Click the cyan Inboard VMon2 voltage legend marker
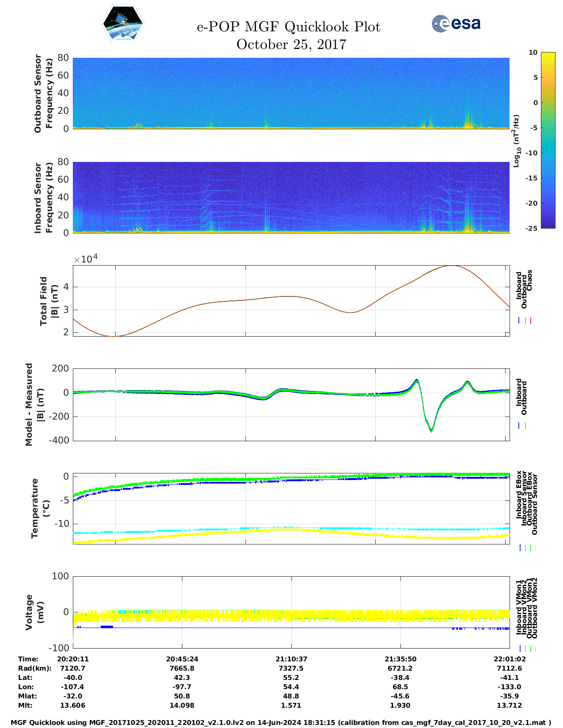The image size is (563, 728). (x=525, y=649)
